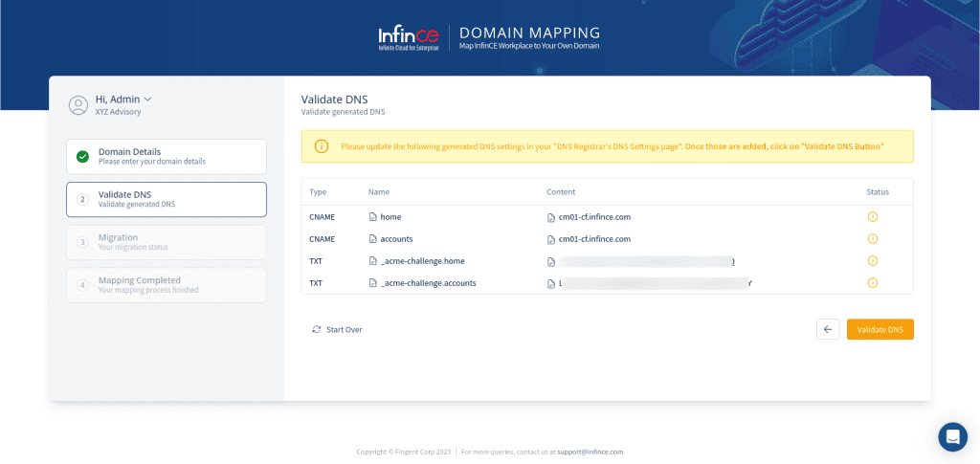The width and height of the screenshot is (980, 464).
Task: Click the Start Over refresh icon
Action: coord(316,329)
